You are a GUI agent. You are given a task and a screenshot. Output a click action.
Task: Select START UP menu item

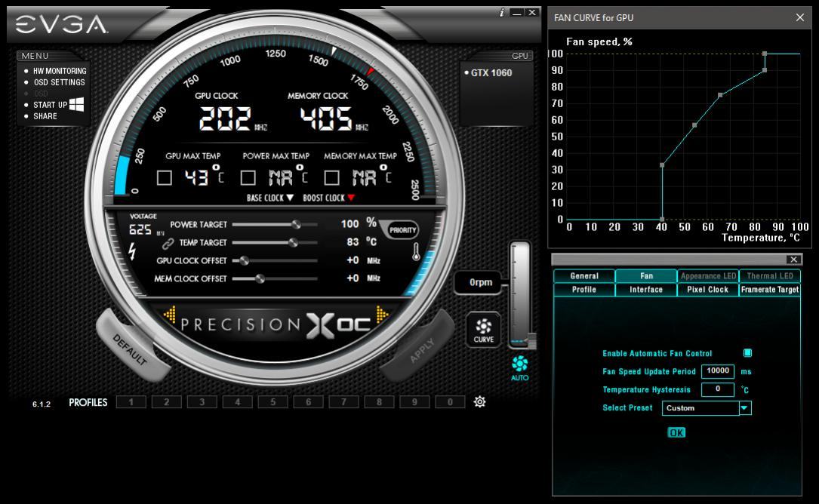point(50,105)
